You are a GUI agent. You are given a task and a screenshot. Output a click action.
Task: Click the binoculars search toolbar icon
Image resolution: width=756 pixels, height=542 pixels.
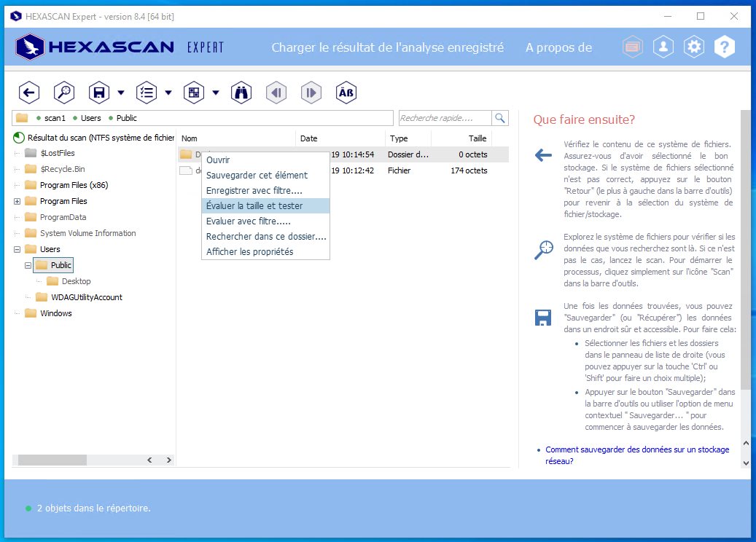click(x=241, y=93)
